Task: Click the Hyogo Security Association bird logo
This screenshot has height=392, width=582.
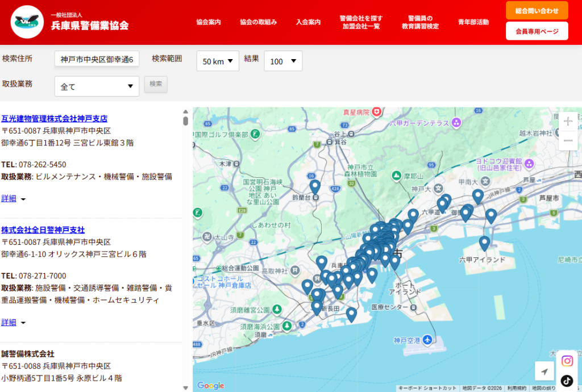Action: [27, 22]
